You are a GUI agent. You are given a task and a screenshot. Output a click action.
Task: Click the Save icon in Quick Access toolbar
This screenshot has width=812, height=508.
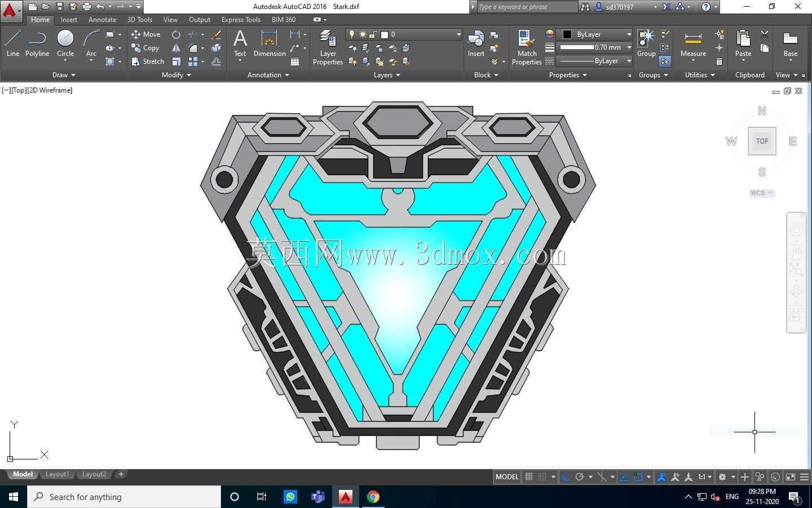(59, 7)
